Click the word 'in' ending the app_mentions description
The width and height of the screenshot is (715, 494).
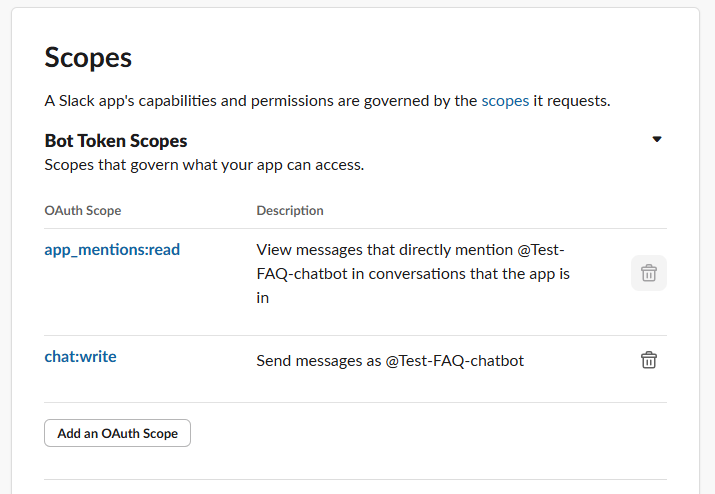click(x=263, y=298)
